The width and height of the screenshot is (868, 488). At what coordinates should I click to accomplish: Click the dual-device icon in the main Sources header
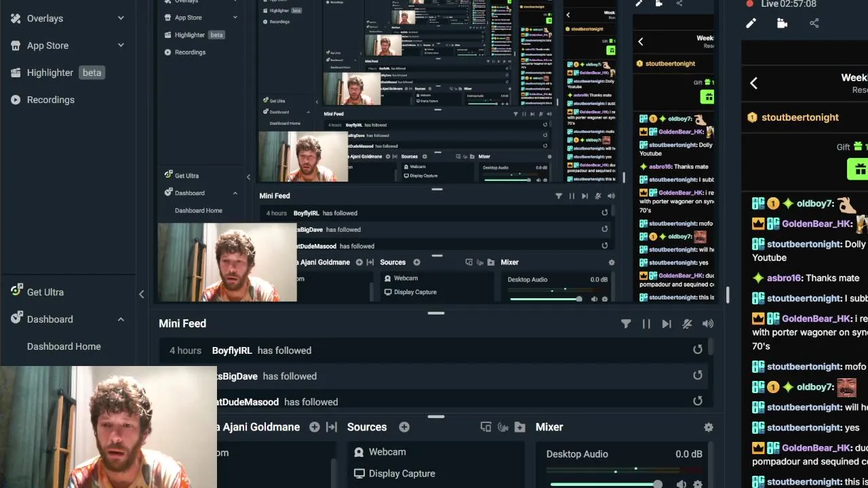[486, 427]
